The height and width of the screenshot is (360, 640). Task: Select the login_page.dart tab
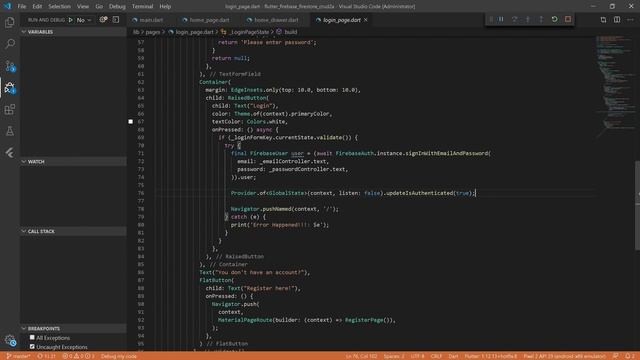tap(341, 20)
